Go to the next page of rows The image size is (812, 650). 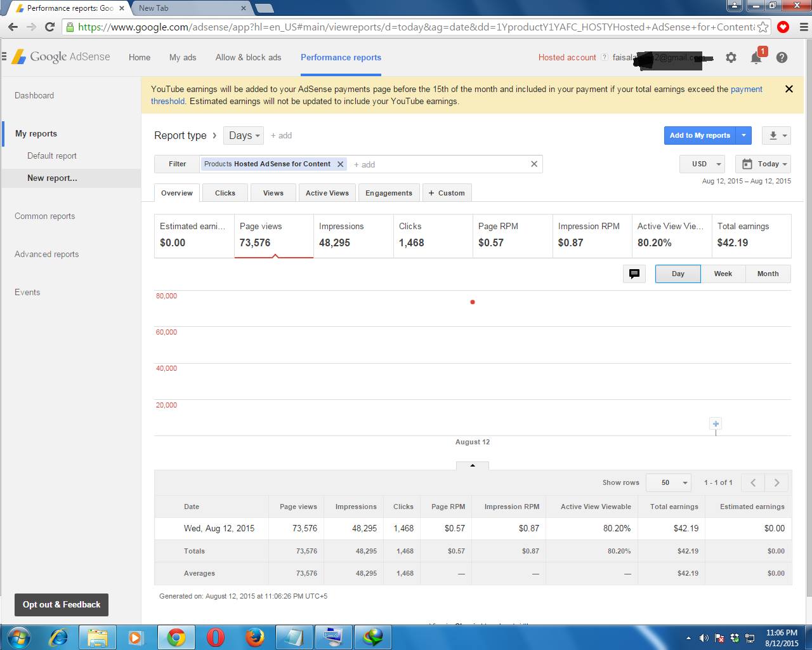pos(776,482)
